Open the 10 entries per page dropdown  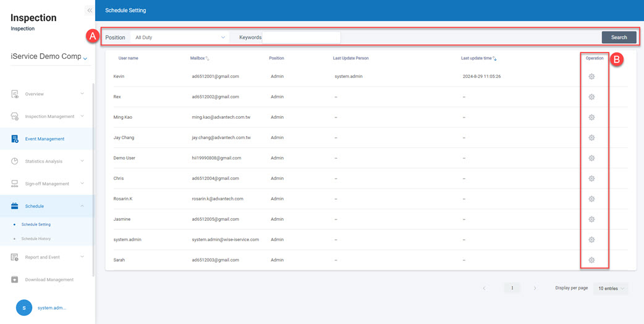coord(611,289)
